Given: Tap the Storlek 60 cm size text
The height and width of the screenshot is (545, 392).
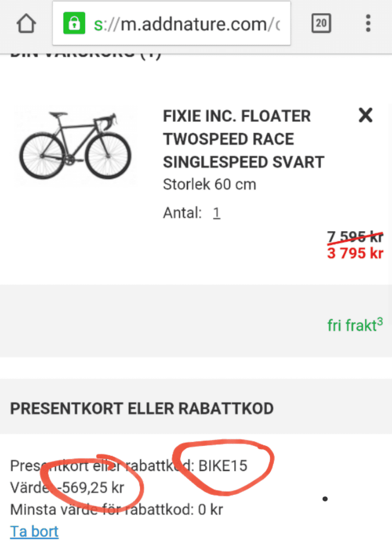Looking at the screenshot, I should pos(210,184).
